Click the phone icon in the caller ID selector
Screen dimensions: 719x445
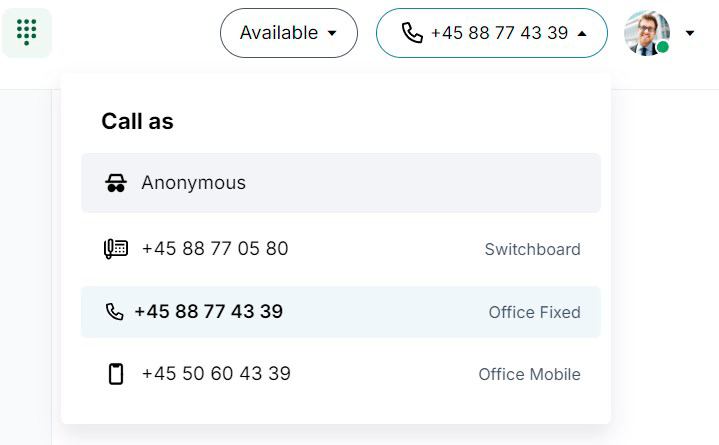[412, 33]
